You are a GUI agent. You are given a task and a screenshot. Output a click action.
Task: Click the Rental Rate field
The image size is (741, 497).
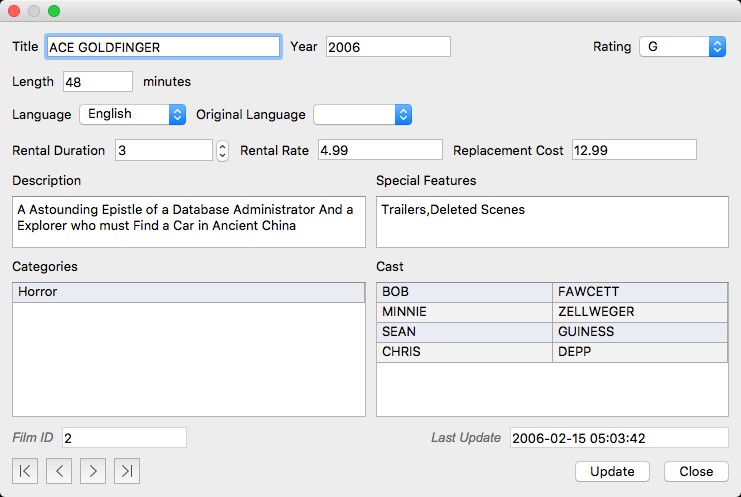click(x=379, y=150)
